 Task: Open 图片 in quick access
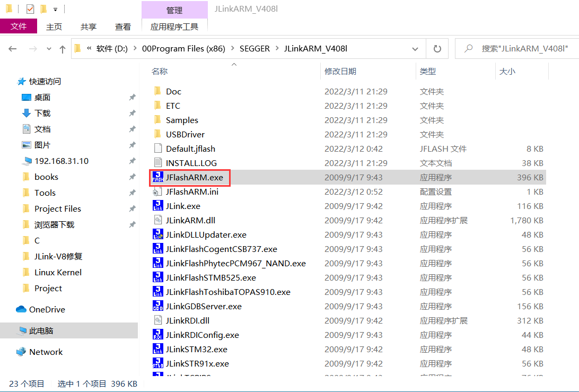click(x=42, y=145)
